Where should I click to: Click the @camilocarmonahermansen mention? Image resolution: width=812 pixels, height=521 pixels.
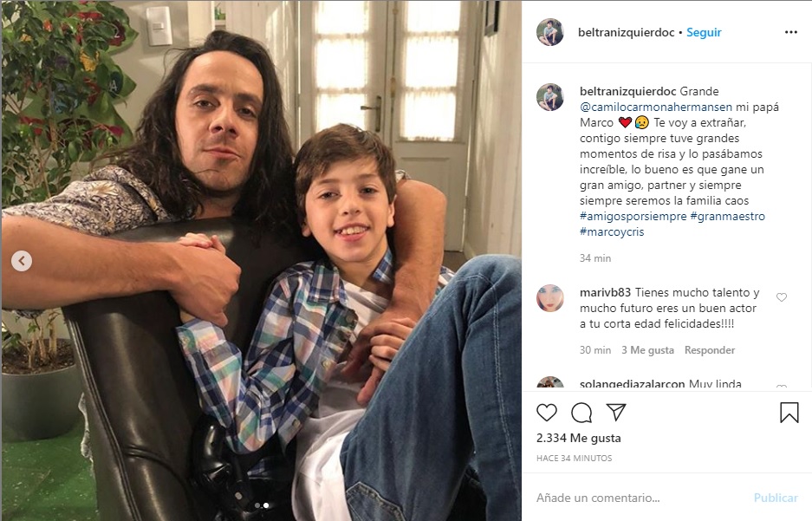(x=656, y=107)
